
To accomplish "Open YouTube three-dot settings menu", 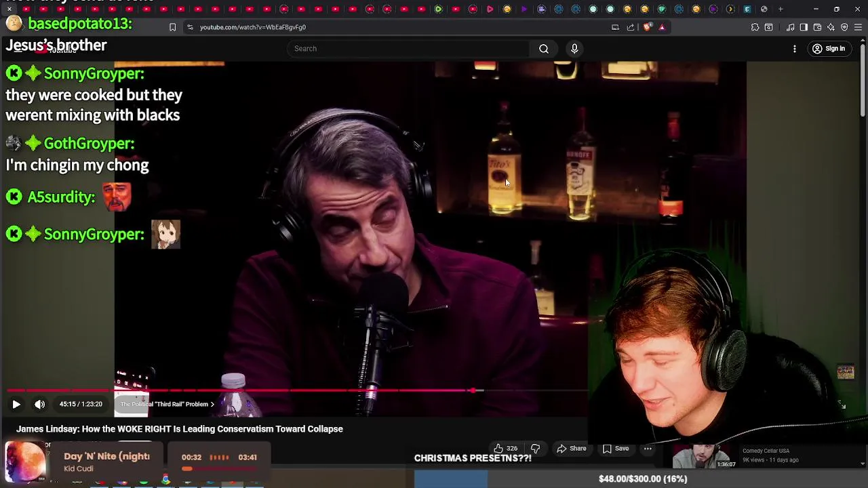I will pyautogui.click(x=795, y=49).
